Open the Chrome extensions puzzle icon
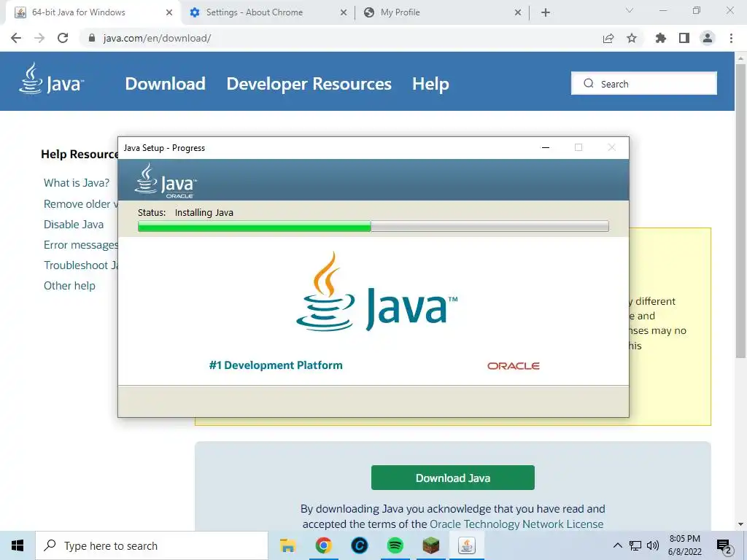 [x=661, y=38]
